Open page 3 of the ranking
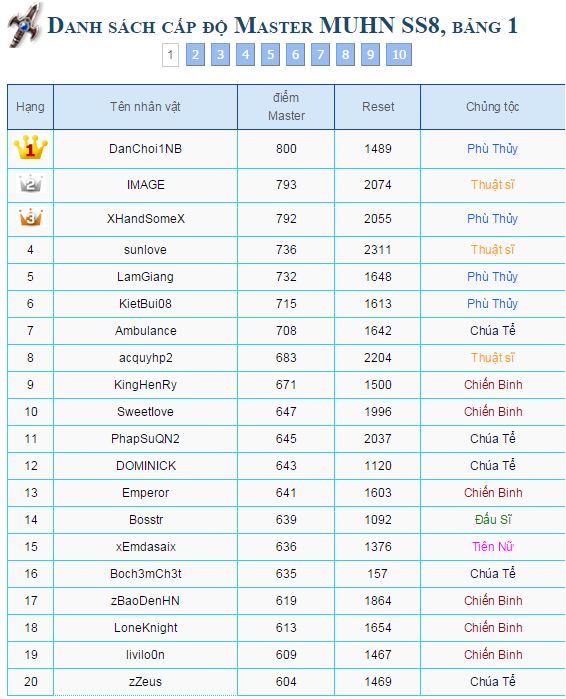 pos(220,54)
